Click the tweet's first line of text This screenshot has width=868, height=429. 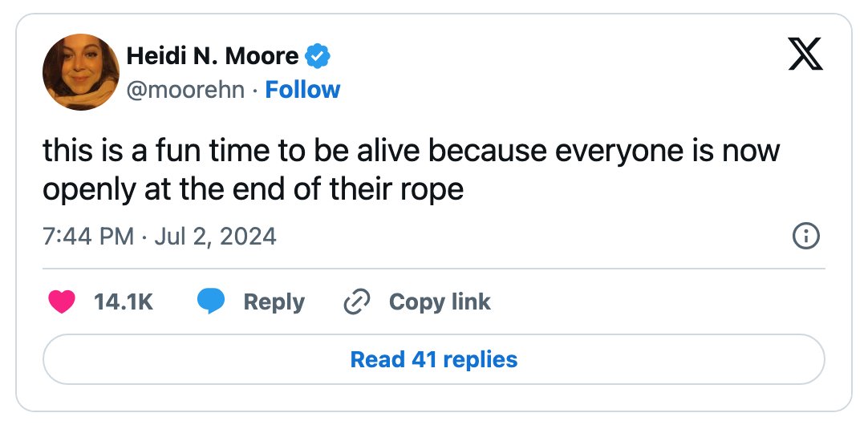coord(412,151)
